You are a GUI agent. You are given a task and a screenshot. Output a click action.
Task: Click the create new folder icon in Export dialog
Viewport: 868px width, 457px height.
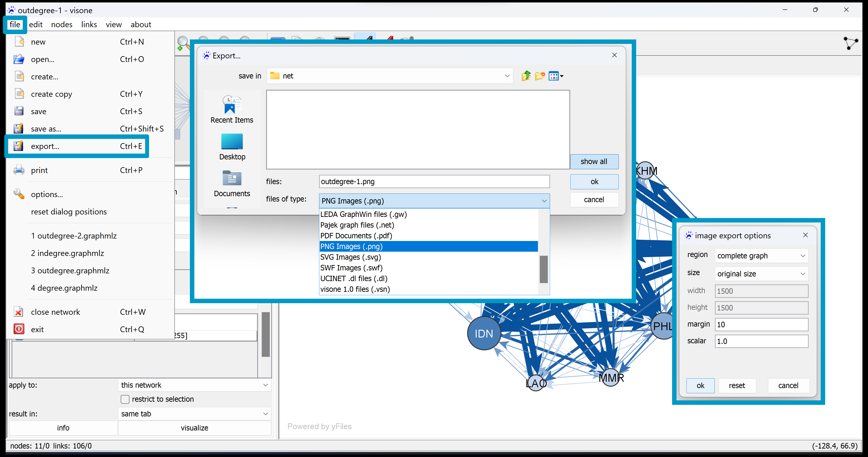point(540,76)
